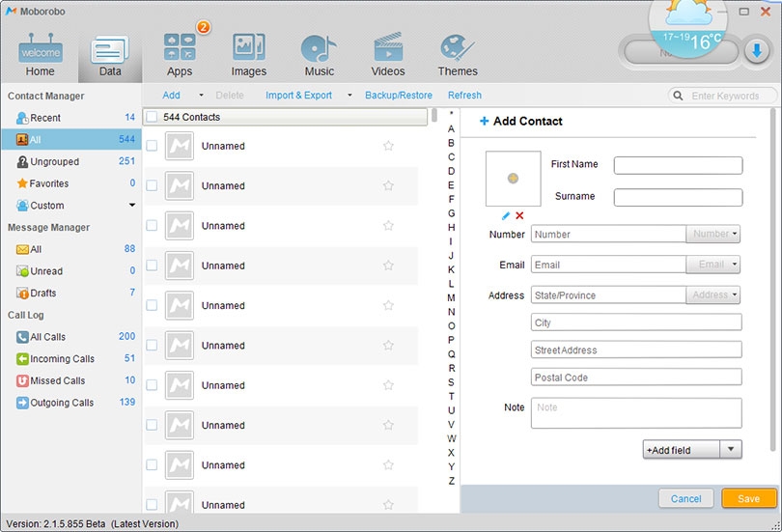This screenshot has height=532, width=782.
Task: Jump to letter M in index
Action: (x=451, y=297)
